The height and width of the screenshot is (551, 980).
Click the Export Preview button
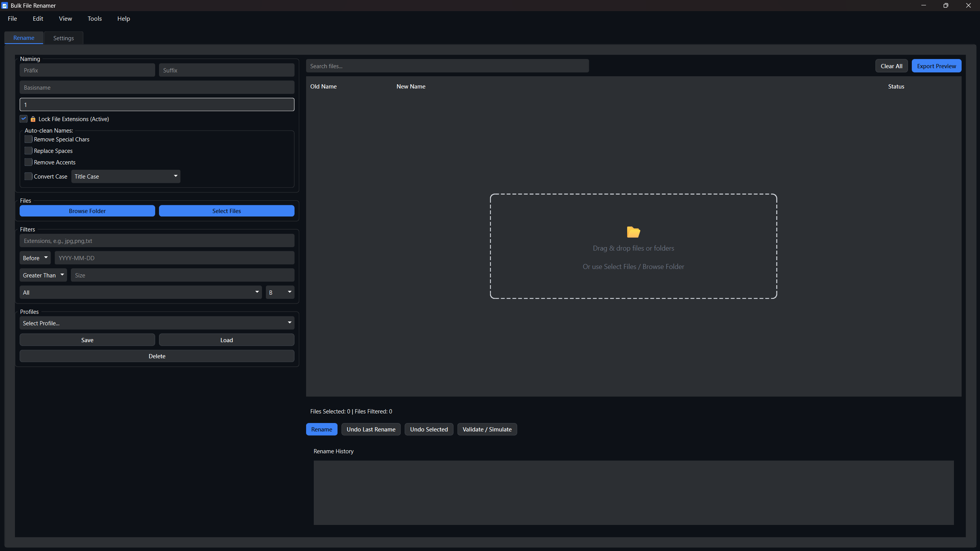936,66
